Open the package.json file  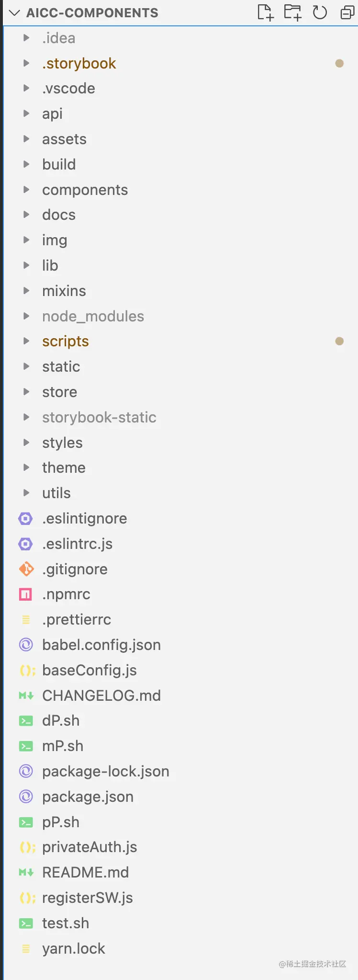pyautogui.click(x=88, y=797)
